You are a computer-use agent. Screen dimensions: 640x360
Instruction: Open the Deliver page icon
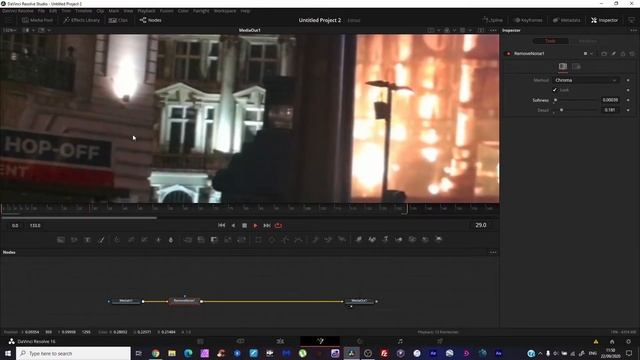[x=440, y=341]
